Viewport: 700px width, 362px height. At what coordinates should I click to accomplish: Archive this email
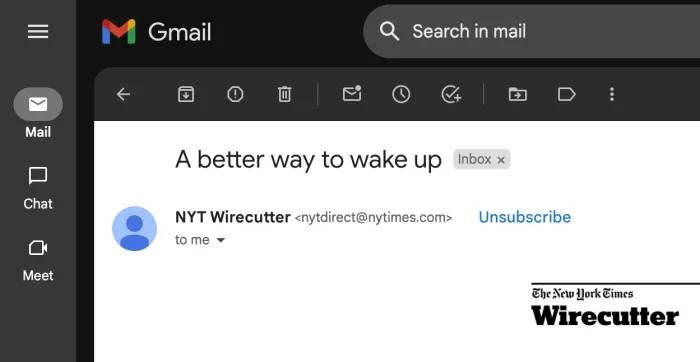click(x=186, y=94)
